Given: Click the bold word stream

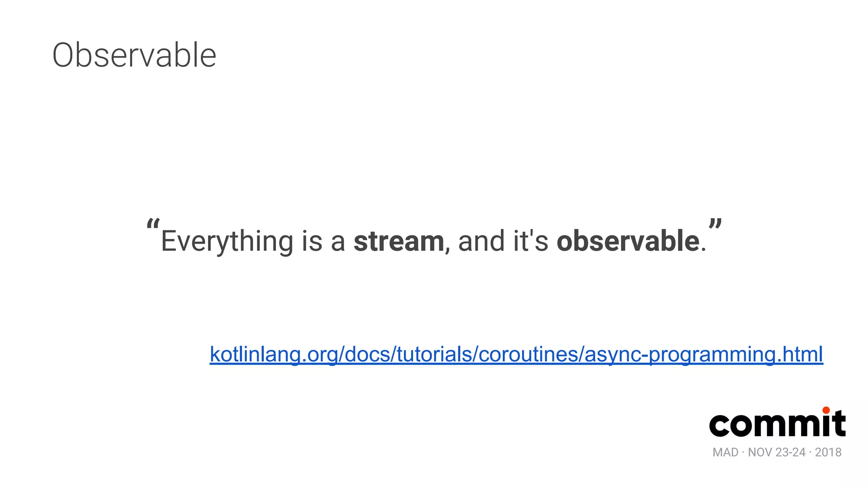Looking at the screenshot, I should [x=398, y=241].
